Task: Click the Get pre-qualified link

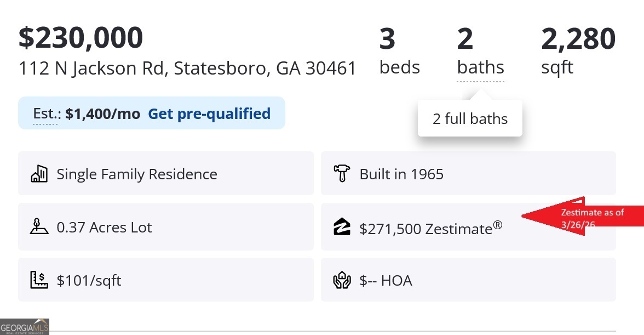Action: tap(209, 113)
